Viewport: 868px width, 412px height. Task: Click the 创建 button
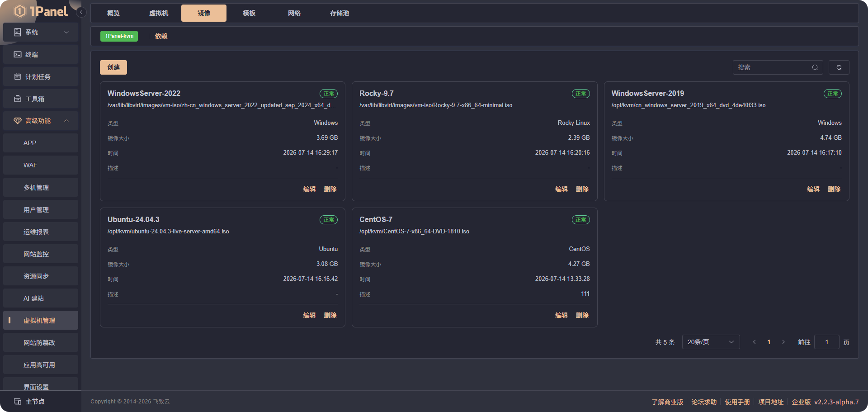click(113, 67)
